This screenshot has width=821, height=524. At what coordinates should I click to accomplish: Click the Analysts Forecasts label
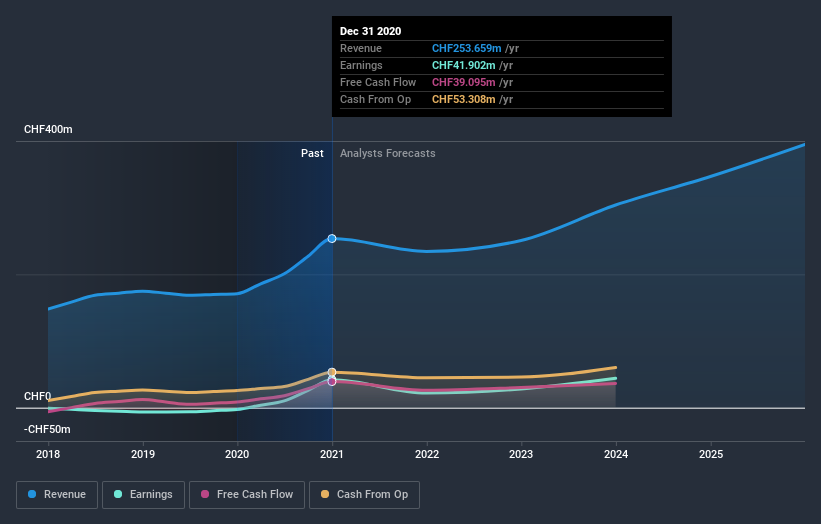click(x=387, y=153)
